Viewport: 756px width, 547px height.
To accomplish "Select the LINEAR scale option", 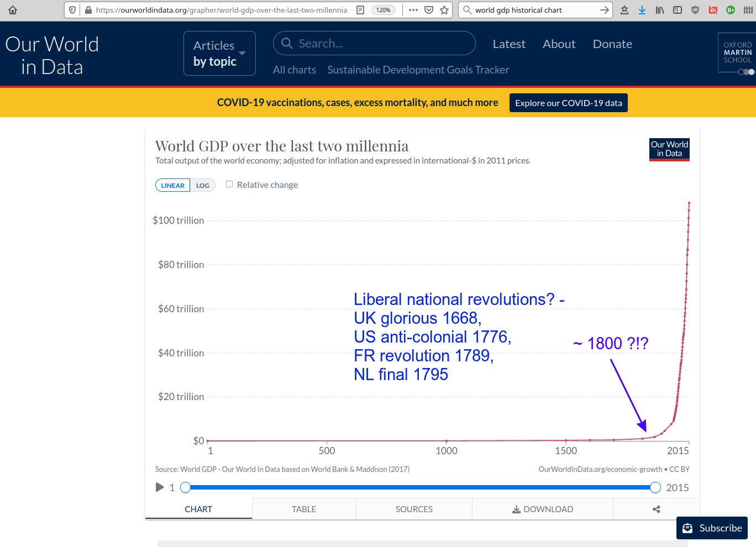I will point(172,186).
